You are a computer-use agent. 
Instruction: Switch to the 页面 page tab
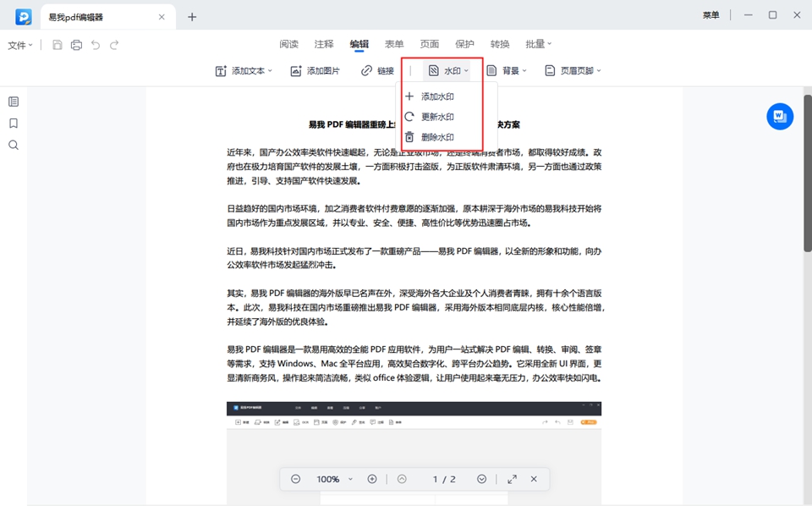coord(430,44)
